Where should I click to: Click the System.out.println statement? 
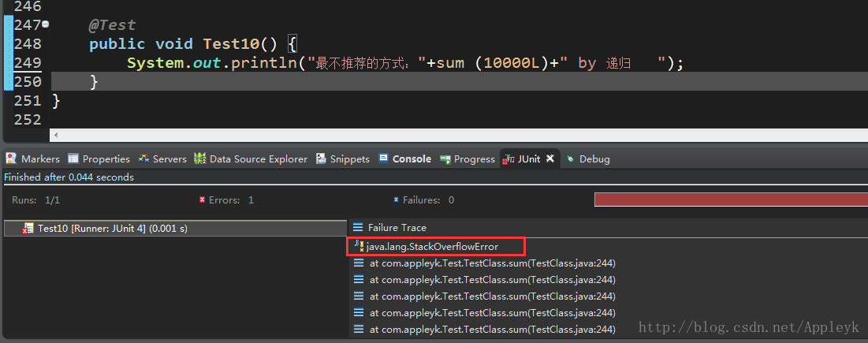tap(405, 63)
